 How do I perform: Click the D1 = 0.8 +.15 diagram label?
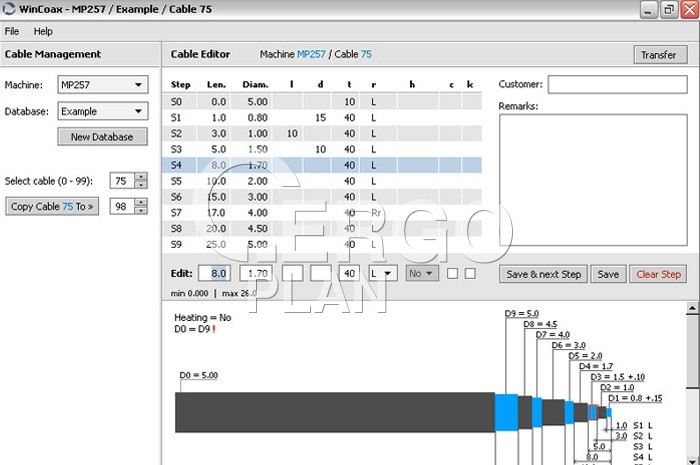(635, 398)
